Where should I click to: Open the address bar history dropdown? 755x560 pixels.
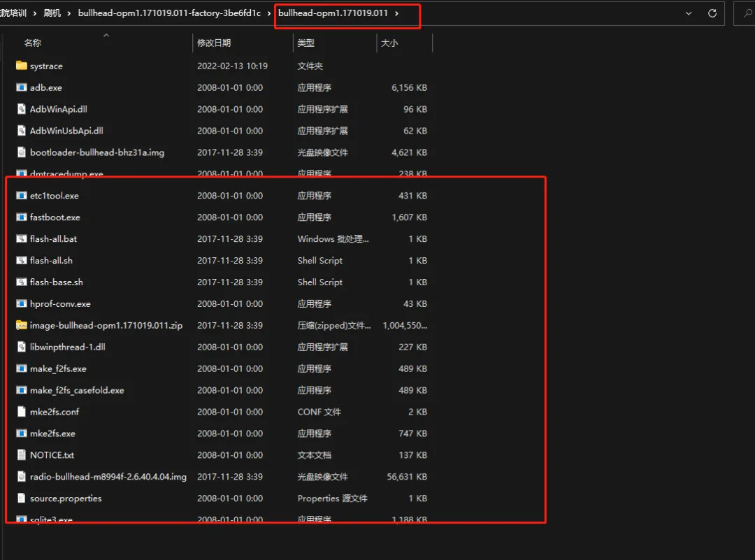689,13
